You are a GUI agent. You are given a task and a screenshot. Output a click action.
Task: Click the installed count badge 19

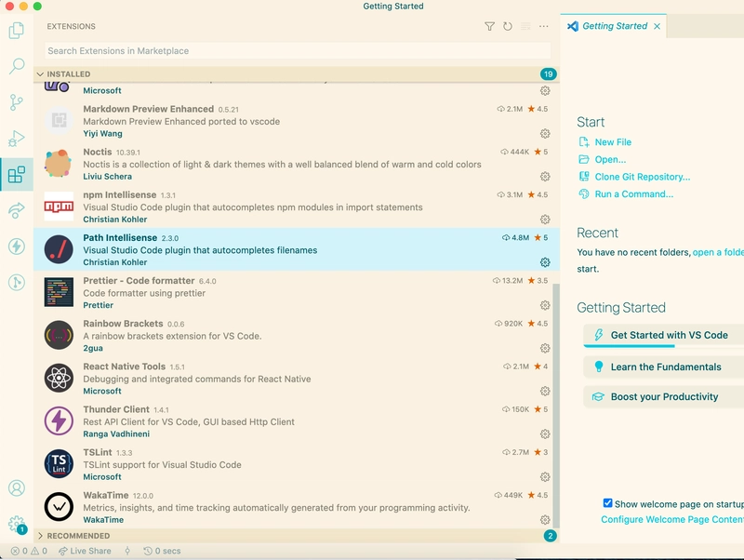549,74
